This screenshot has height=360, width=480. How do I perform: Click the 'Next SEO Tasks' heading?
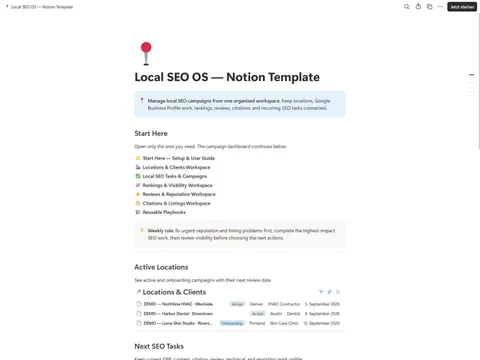tap(159, 346)
